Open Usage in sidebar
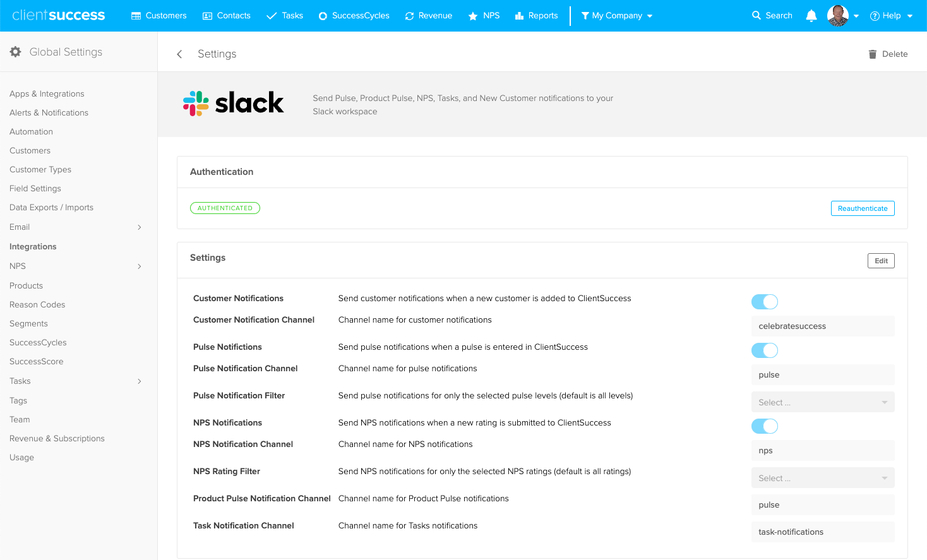Screen dimensions: 927x560 pos(21,457)
